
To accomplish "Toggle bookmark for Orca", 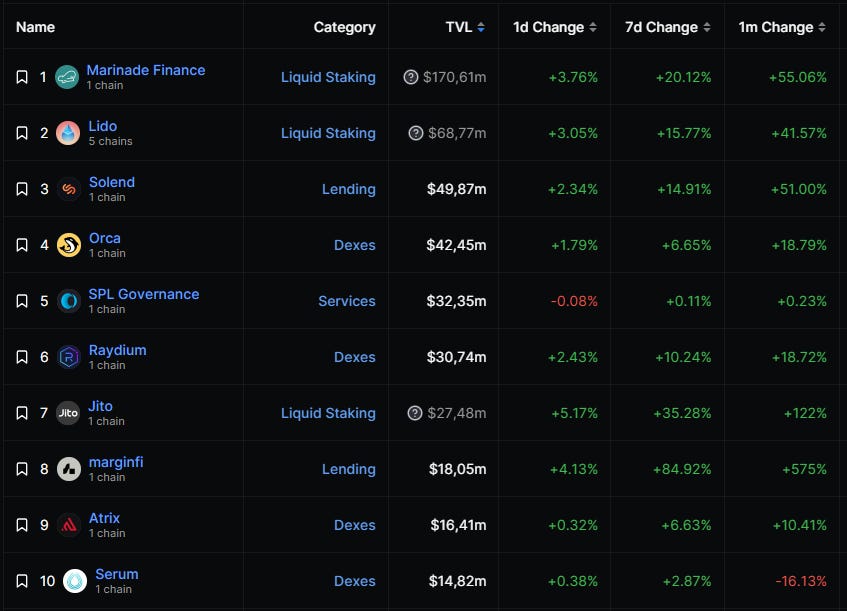I will click(x=22, y=245).
